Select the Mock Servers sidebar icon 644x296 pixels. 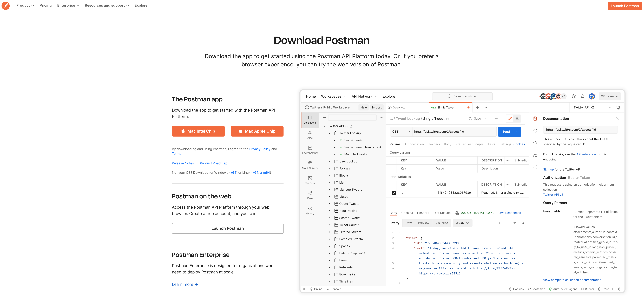tap(310, 165)
